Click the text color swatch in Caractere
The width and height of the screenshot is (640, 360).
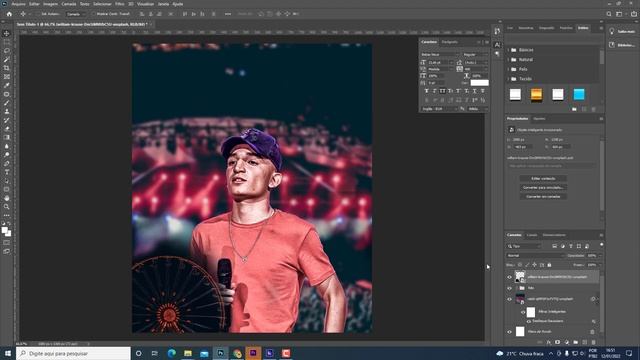coord(479,82)
